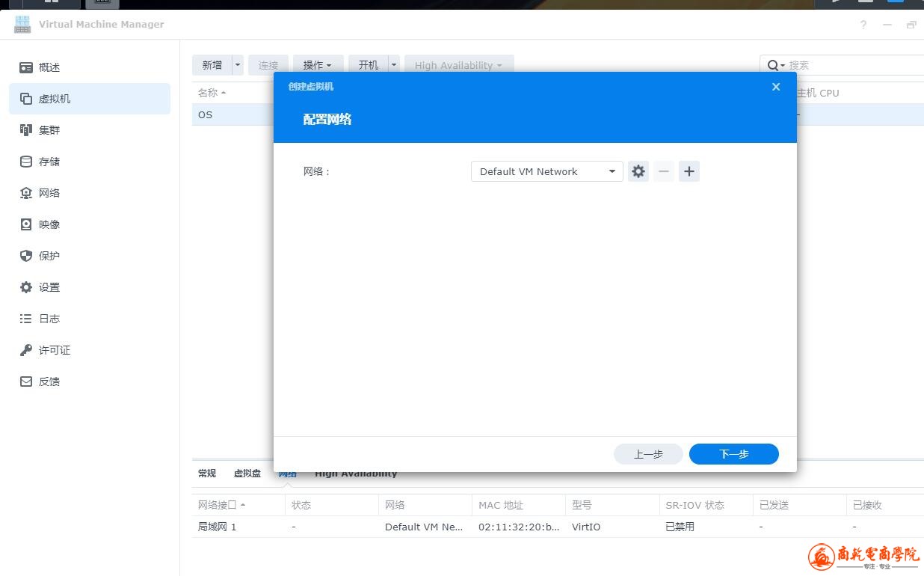
Task: Open 反馈 feedback section
Action: click(x=90, y=382)
